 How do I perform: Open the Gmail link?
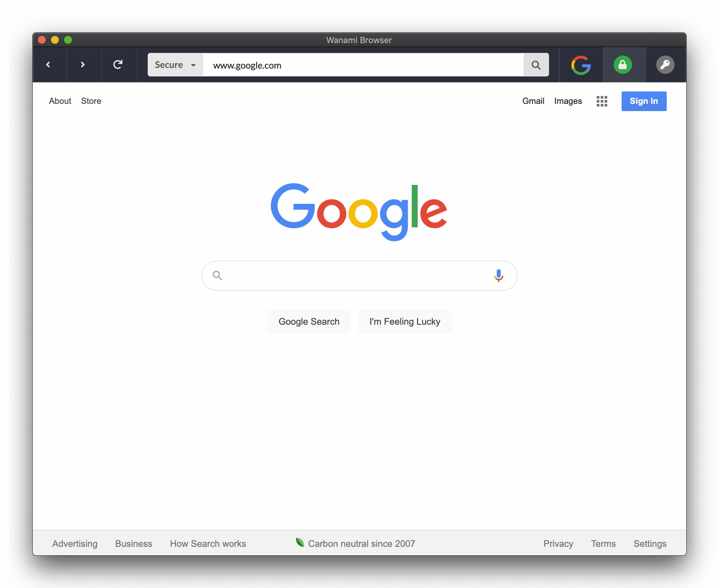click(x=533, y=100)
